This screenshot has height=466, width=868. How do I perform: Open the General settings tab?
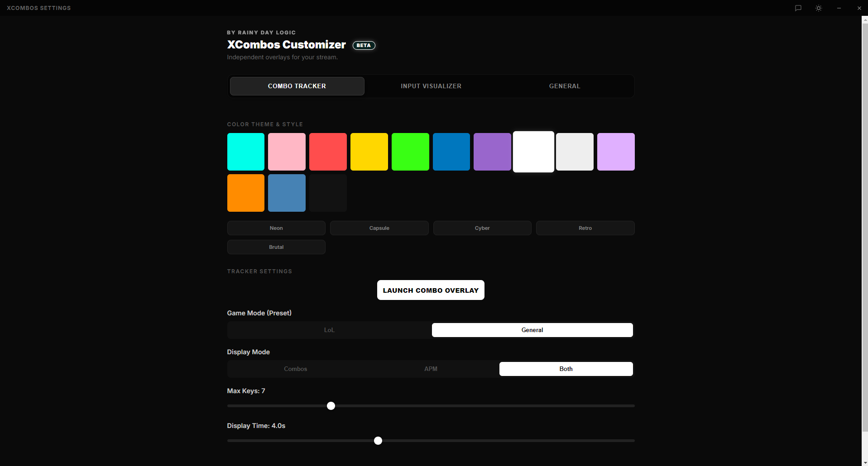click(565, 86)
